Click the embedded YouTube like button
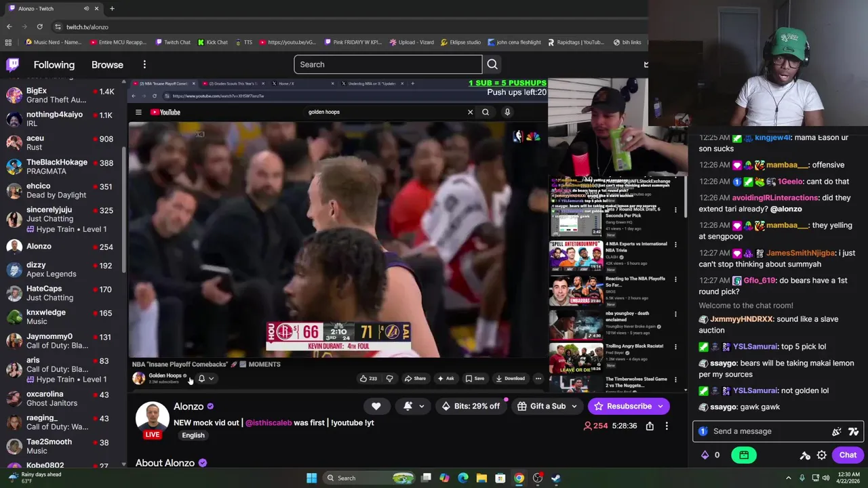Screen dimensions: 868x488 pyautogui.click(x=368, y=378)
